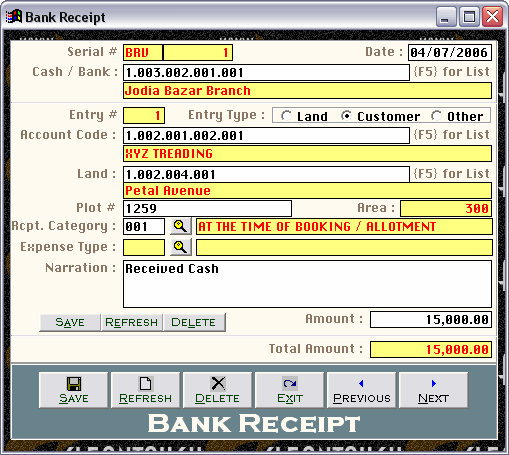509x455 pixels.
Task: Click the floppy disk Save icon in bottom toolbar
Action: point(74,384)
